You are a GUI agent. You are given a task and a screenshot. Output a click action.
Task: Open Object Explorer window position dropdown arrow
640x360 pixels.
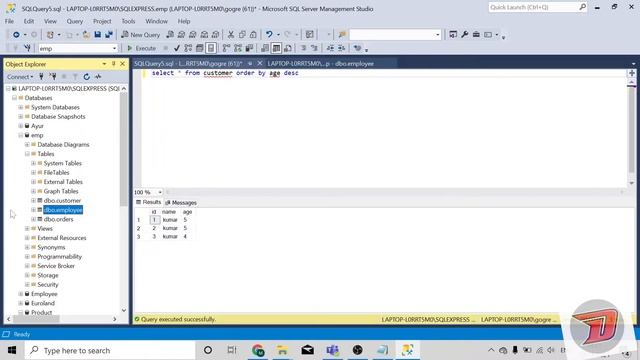pyautogui.click(x=104, y=64)
